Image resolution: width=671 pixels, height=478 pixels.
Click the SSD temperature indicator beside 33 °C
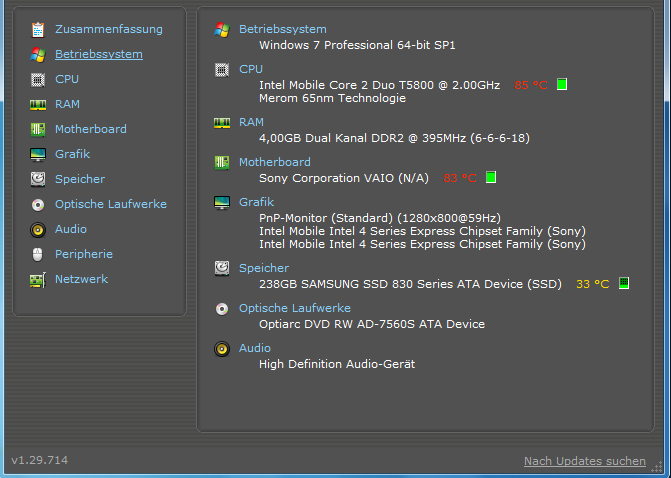pyautogui.click(x=624, y=283)
